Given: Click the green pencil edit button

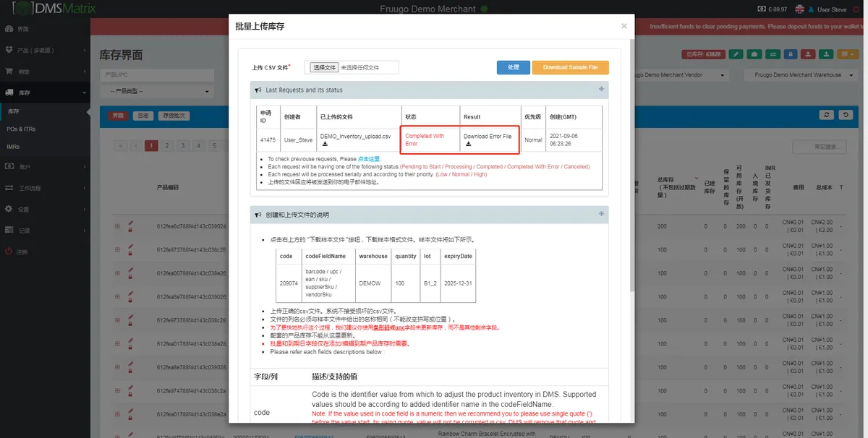Looking at the screenshot, I should (x=736, y=54).
